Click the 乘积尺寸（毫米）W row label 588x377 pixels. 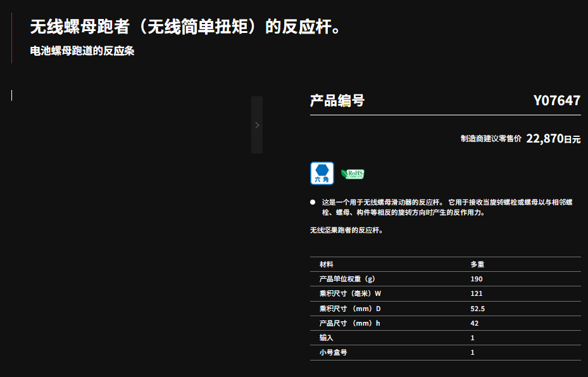[x=350, y=293]
